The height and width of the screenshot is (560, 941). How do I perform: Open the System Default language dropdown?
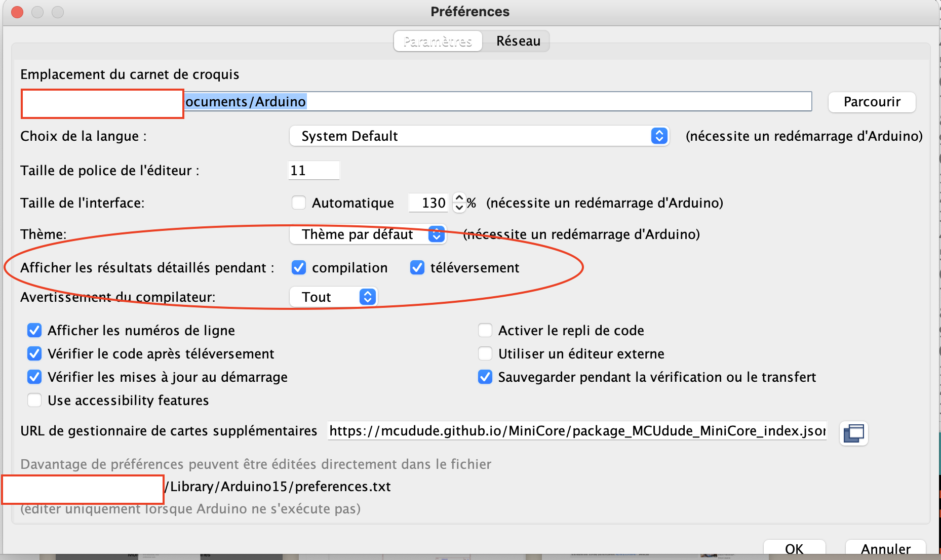click(x=479, y=136)
